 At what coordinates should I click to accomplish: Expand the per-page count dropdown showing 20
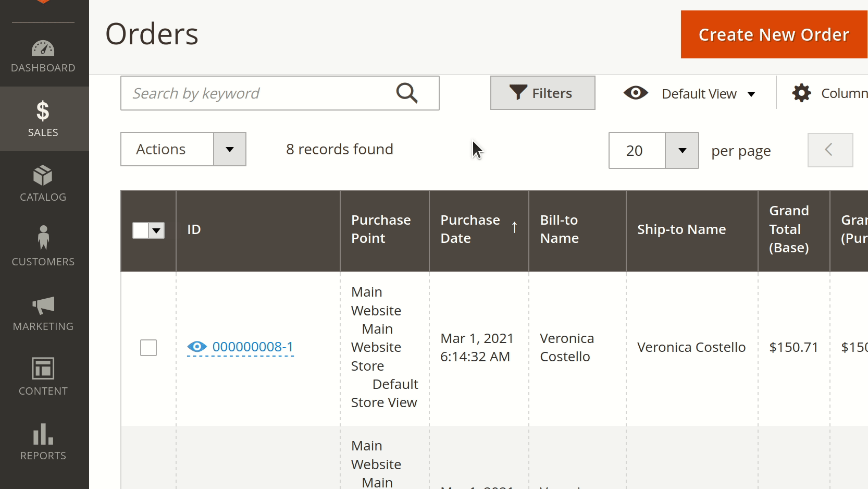653,150
